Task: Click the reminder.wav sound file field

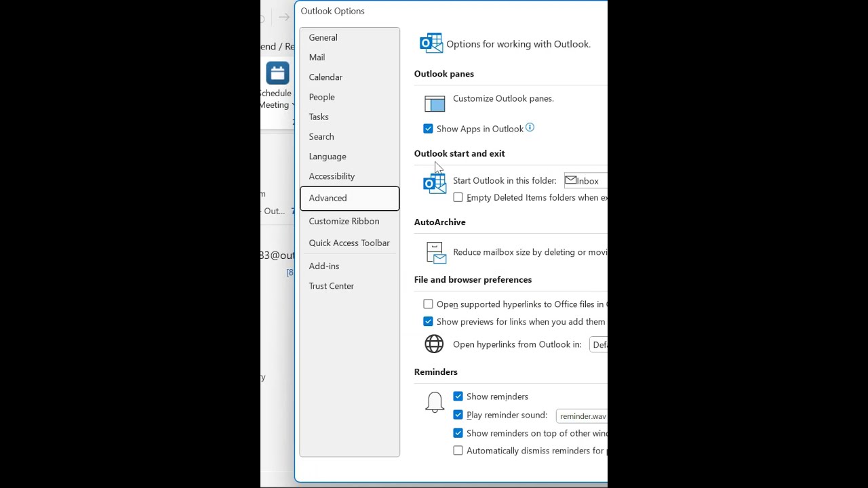Action: [x=582, y=416]
